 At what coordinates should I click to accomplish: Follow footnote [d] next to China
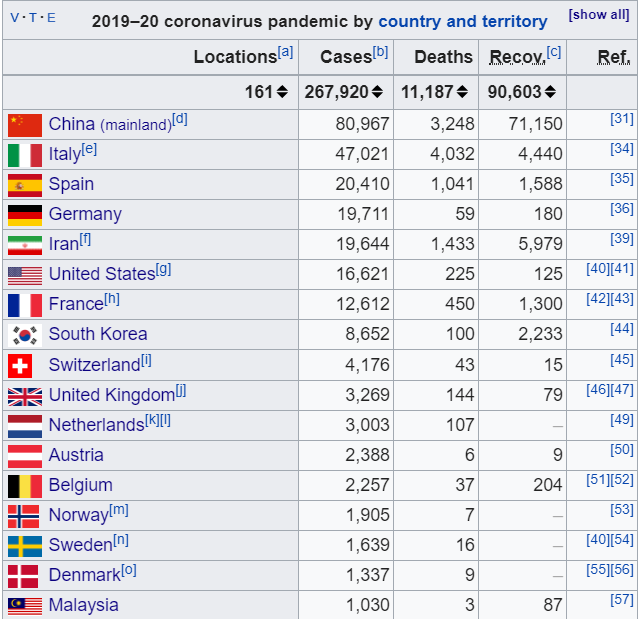180,119
